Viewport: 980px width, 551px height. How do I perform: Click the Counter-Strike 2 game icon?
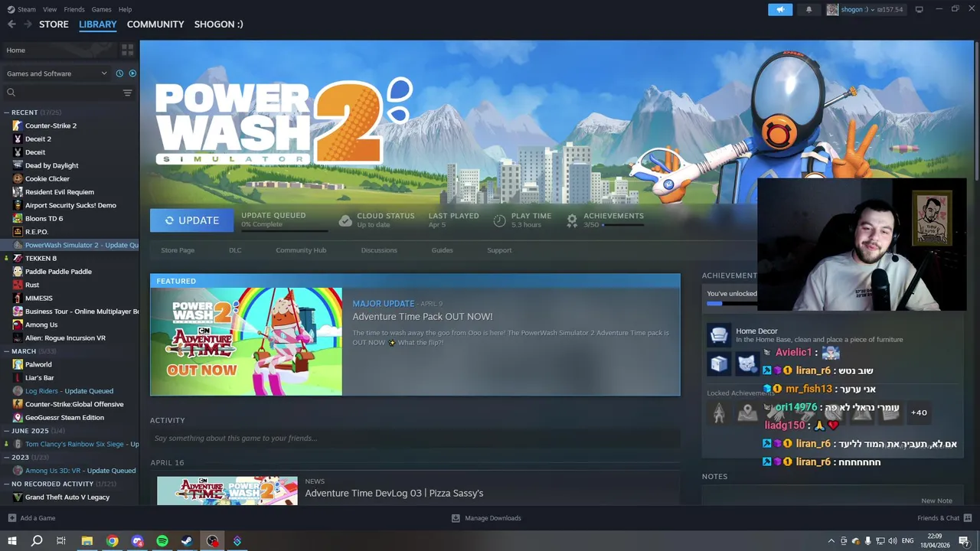click(18, 126)
